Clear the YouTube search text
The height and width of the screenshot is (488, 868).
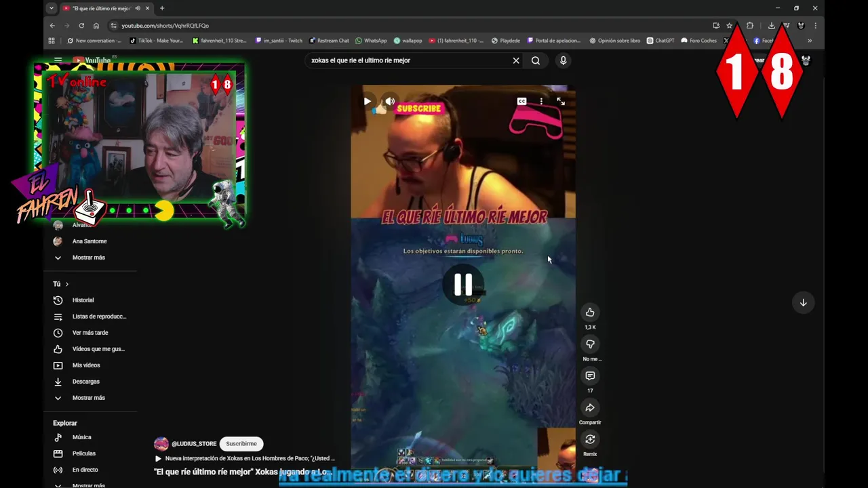pyautogui.click(x=516, y=60)
